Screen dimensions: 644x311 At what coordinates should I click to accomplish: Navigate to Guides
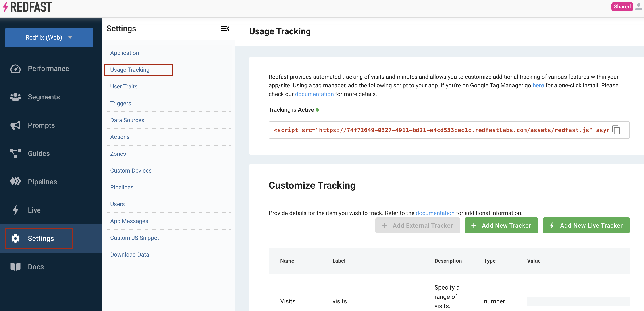pyautogui.click(x=39, y=153)
